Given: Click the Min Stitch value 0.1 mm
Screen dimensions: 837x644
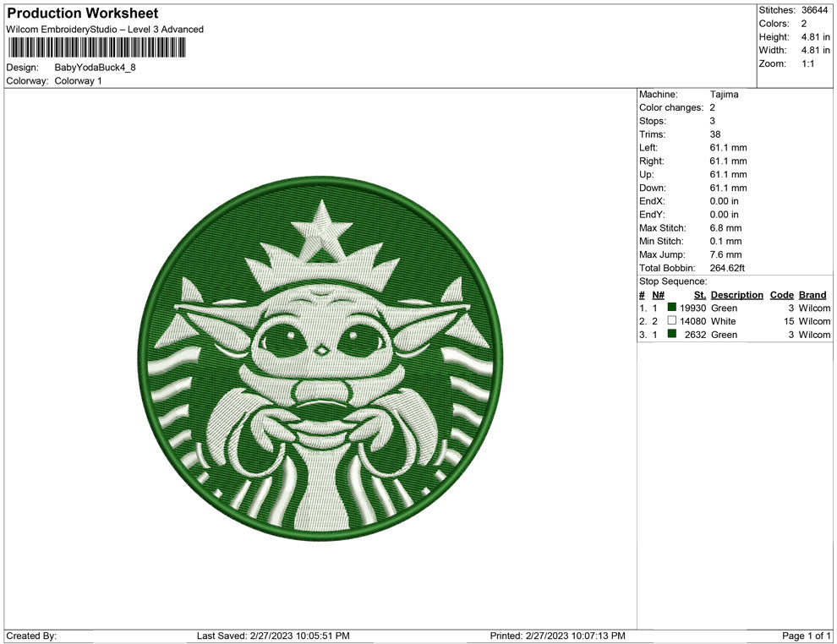Looking at the screenshot, I should (725, 241).
